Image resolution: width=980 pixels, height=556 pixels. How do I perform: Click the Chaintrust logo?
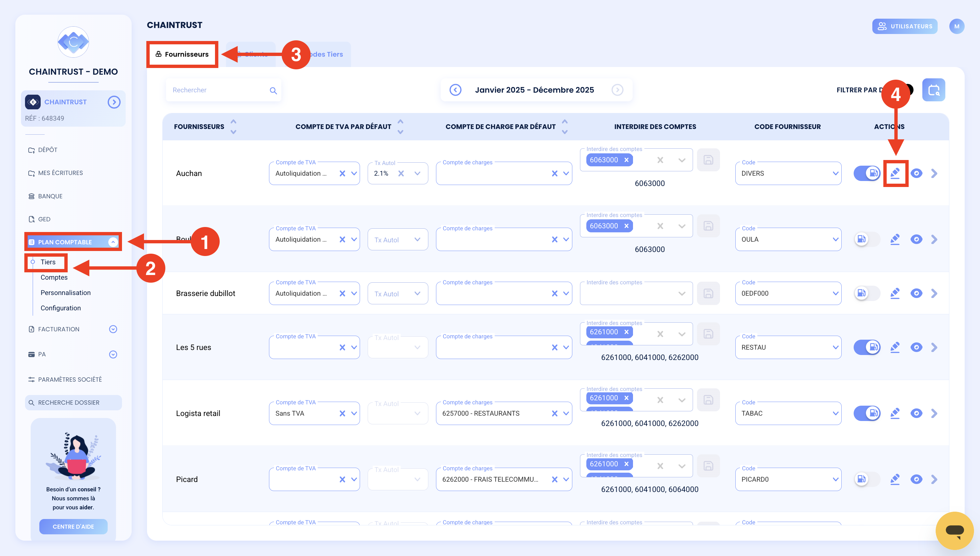(73, 42)
